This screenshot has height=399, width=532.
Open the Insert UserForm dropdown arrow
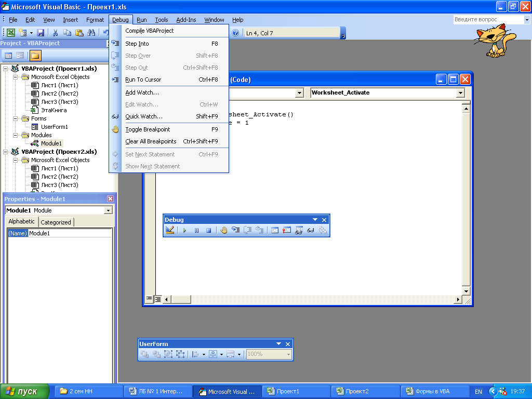31,33
